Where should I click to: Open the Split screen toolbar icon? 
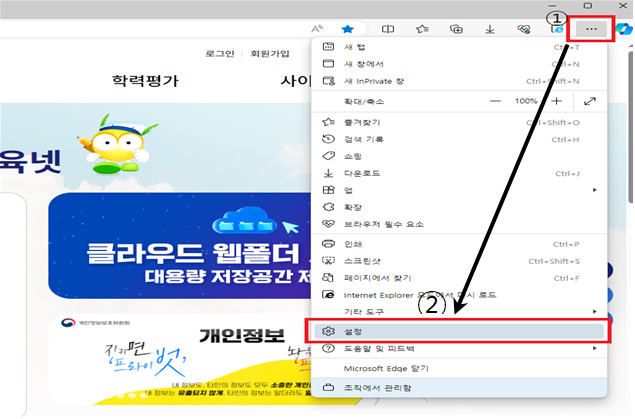pos(388,29)
